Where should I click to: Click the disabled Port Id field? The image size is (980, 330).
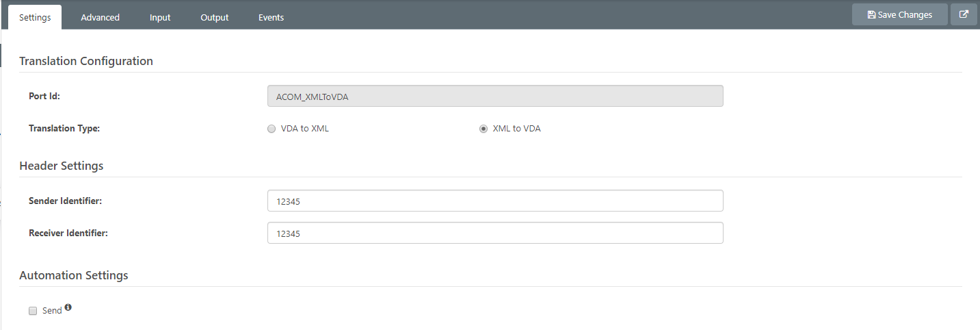point(494,97)
